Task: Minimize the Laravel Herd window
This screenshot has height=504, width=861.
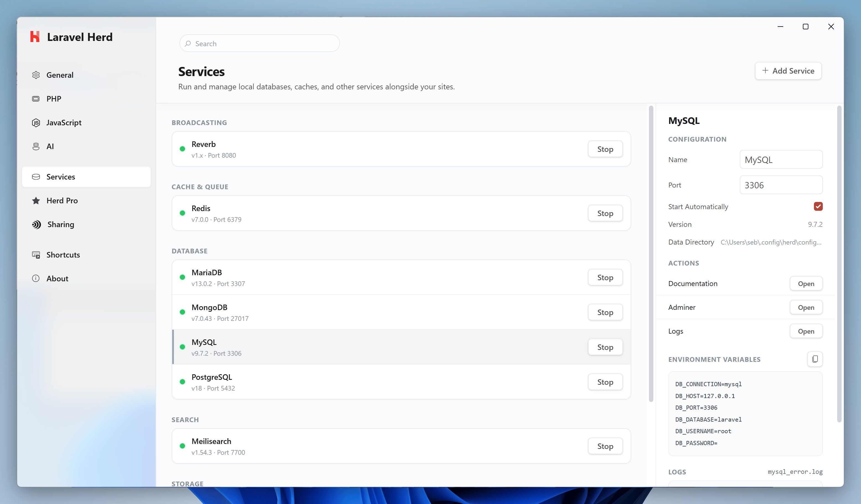Action: 780,27
